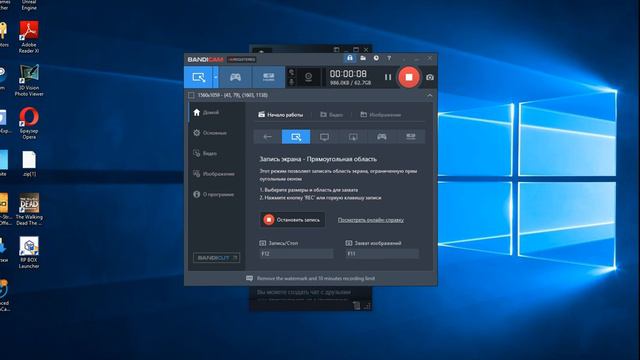Toggle the microphone recording icon
This screenshot has width=640, height=360.
[x=291, y=82]
